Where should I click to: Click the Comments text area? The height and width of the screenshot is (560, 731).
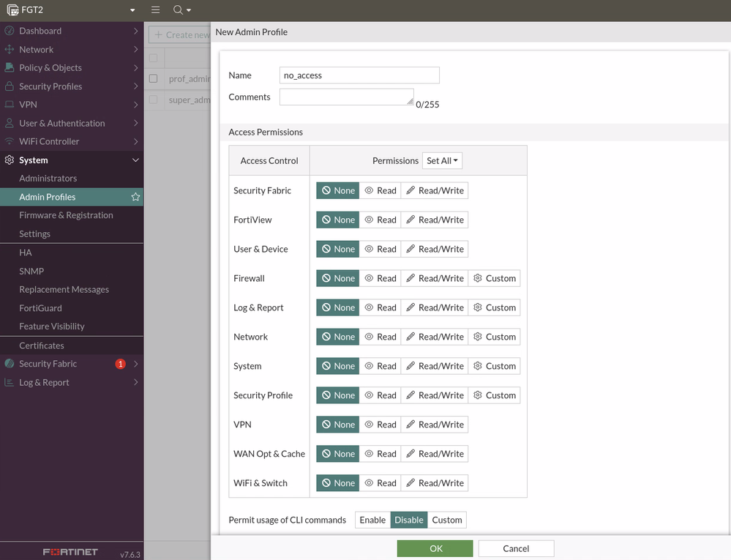pyautogui.click(x=346, y=97)
